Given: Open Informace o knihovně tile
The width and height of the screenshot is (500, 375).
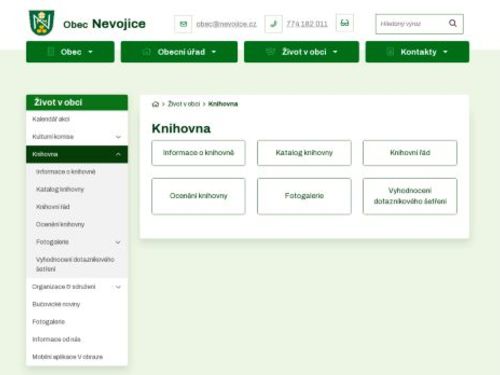Looking at the screenshot, I should (198, 153).
